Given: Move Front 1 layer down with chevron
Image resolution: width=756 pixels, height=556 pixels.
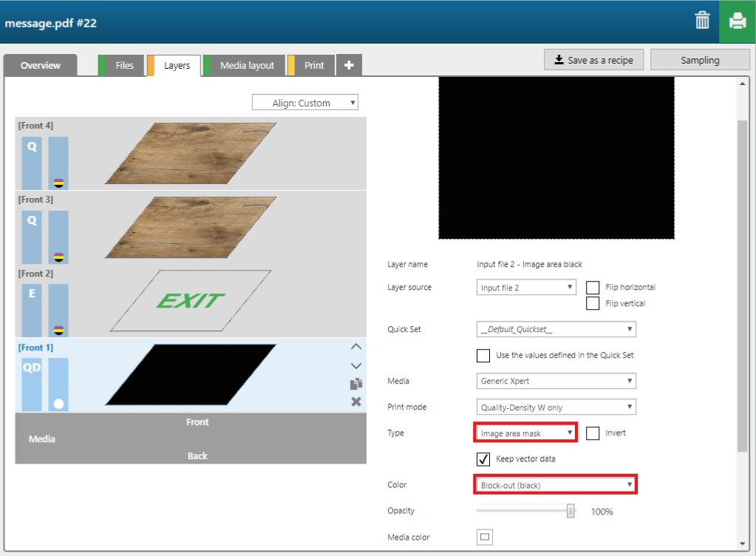Looking at the screenshot, I should (355, 365).
